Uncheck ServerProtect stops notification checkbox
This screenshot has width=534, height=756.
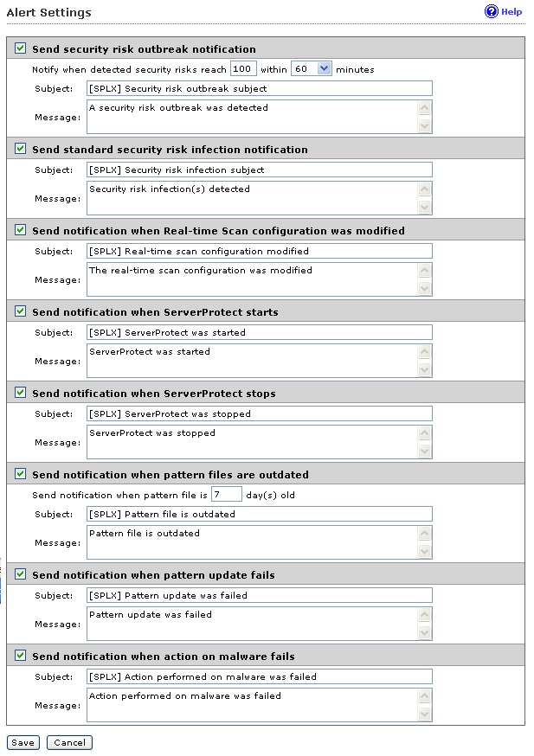tap(21, 393)
